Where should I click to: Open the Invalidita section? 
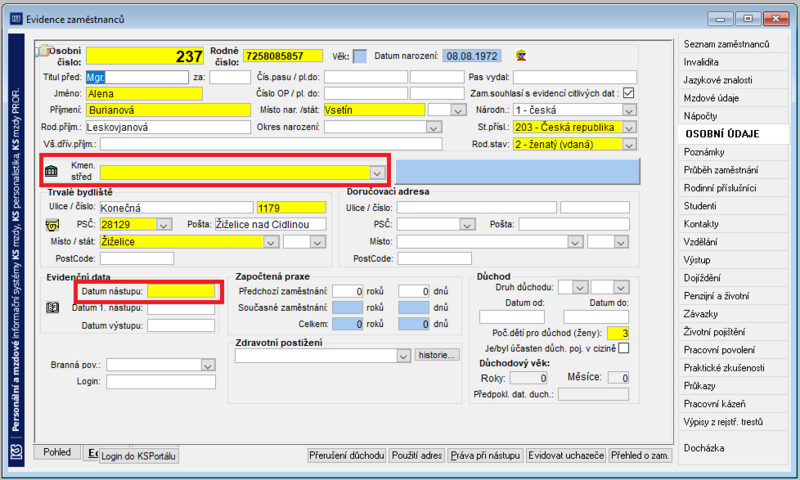click(x=701, y=62)
